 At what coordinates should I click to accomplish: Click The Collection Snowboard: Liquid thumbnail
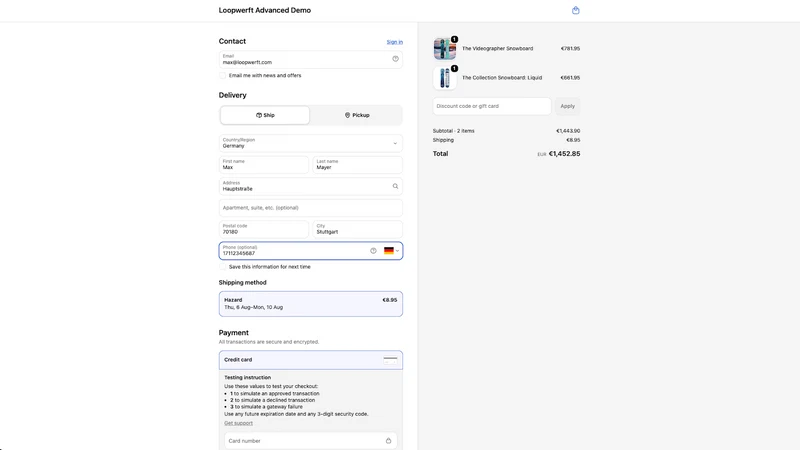445,78
